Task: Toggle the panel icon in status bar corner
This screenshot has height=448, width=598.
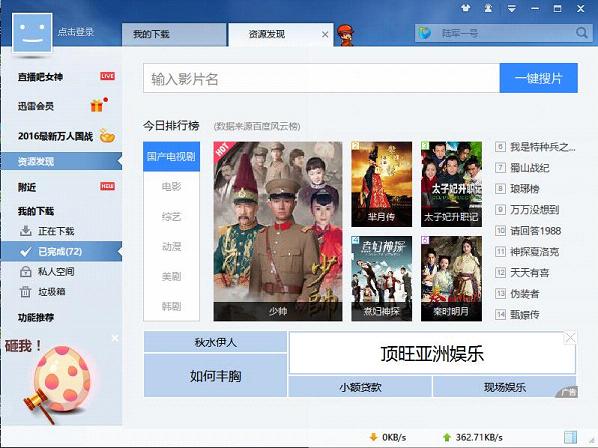Action: (x=570, y=437)
